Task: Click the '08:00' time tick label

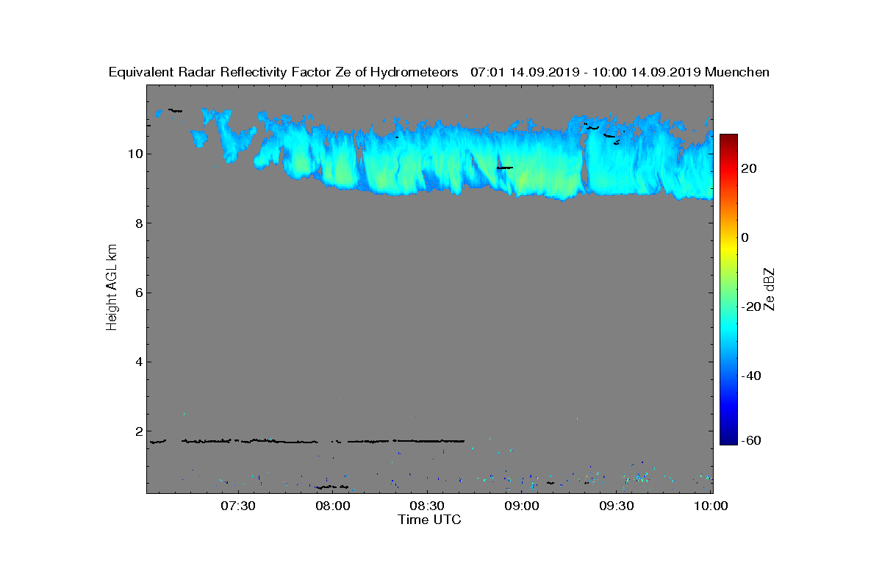Action: point(332,506)
